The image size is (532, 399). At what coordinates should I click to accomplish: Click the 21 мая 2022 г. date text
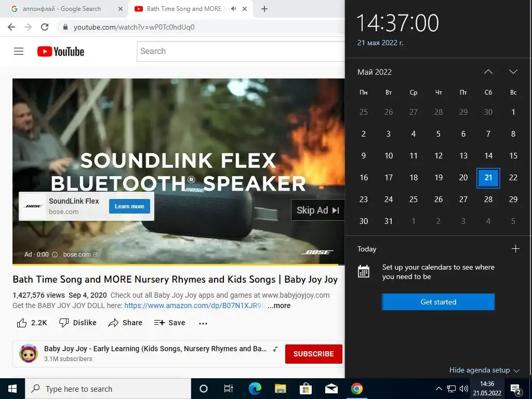point(380,43)
